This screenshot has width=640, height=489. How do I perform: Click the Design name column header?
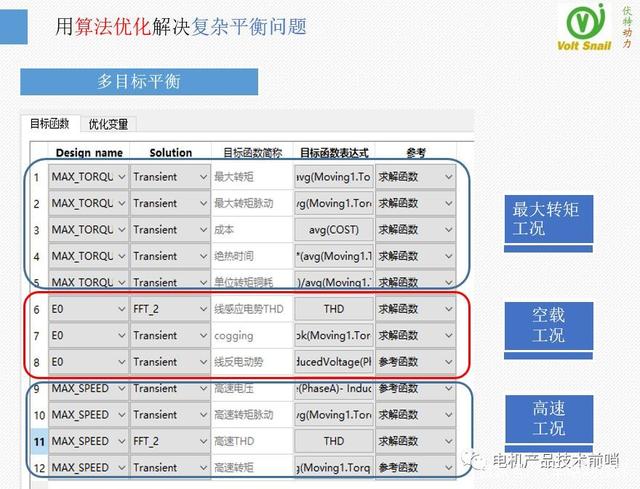[x=88, y=153]
